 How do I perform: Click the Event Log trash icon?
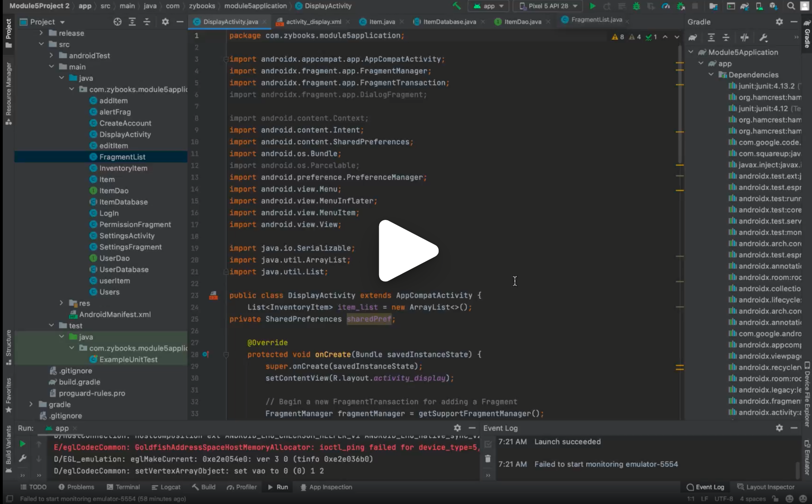(x=488, y=459)
